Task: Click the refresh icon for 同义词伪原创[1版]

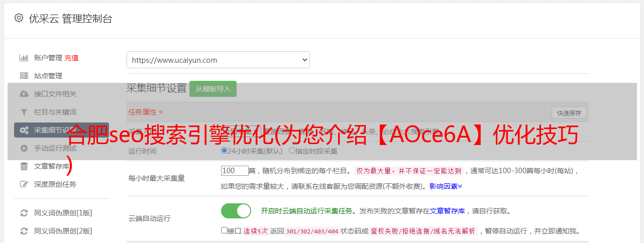Action: 24,213
